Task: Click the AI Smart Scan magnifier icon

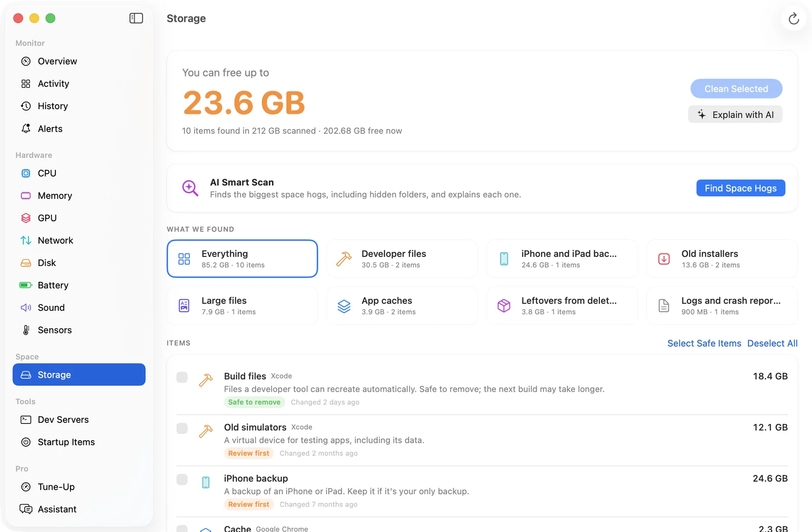Action: point(190,188)
